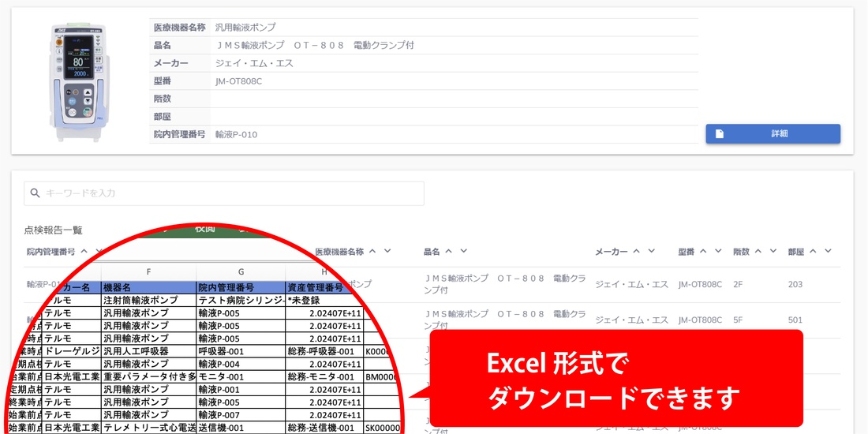Image resolution: width=868 pixels, height=434 pixels.
Task: Sort 型番 column descending with down arrow
Action: tap(718, 251)
